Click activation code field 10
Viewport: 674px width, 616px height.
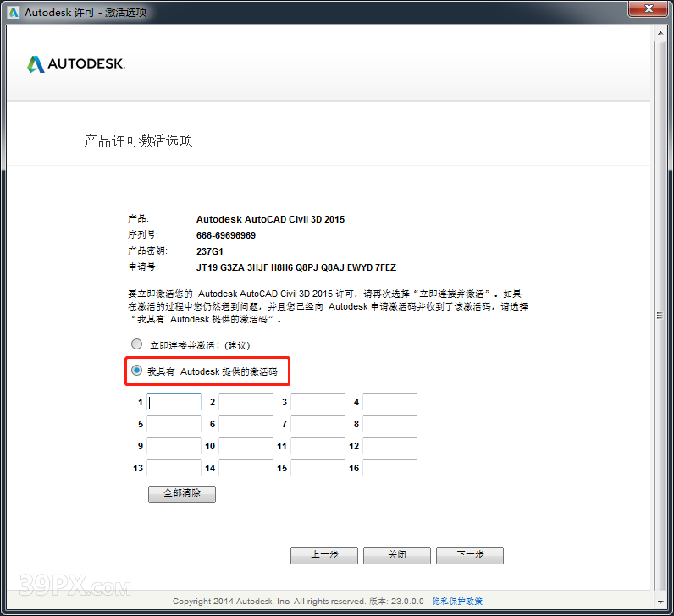[x=246, y=446]
